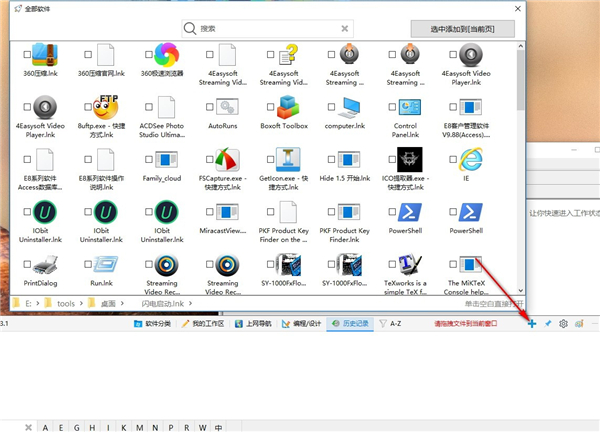The width and height of the screenshot is (600, 432).
Task: Tick the MiracastView checkbox
Action: [x=210, y=212]
